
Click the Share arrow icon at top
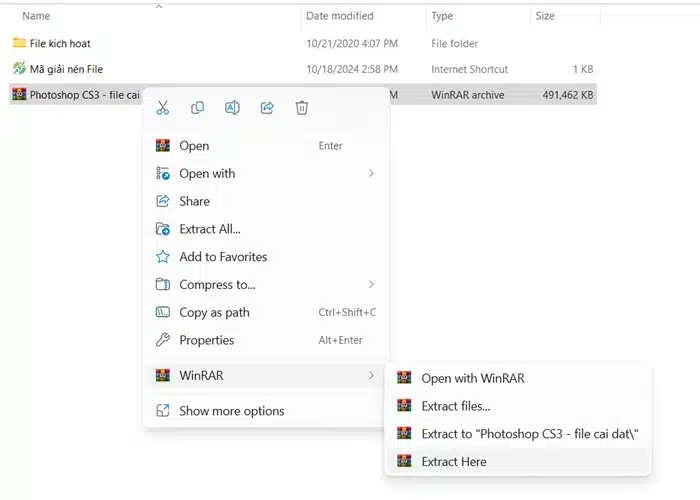[267, 108]
